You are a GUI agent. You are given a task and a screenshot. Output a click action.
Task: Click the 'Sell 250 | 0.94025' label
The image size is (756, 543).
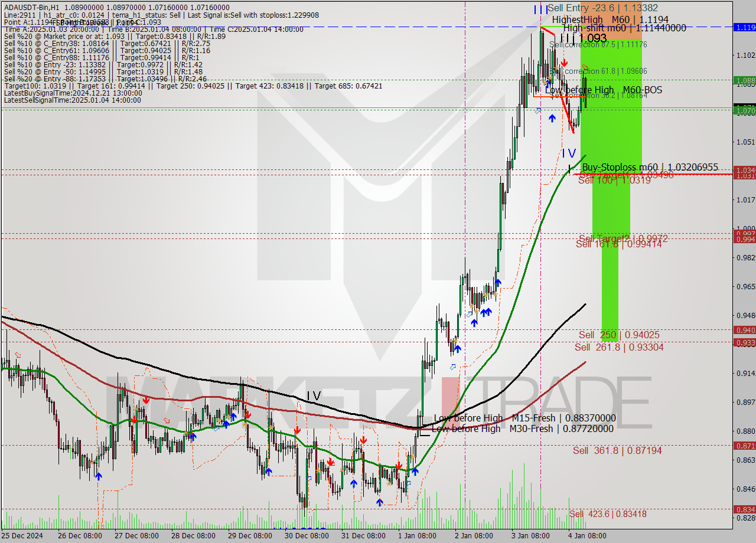point(619,335)
